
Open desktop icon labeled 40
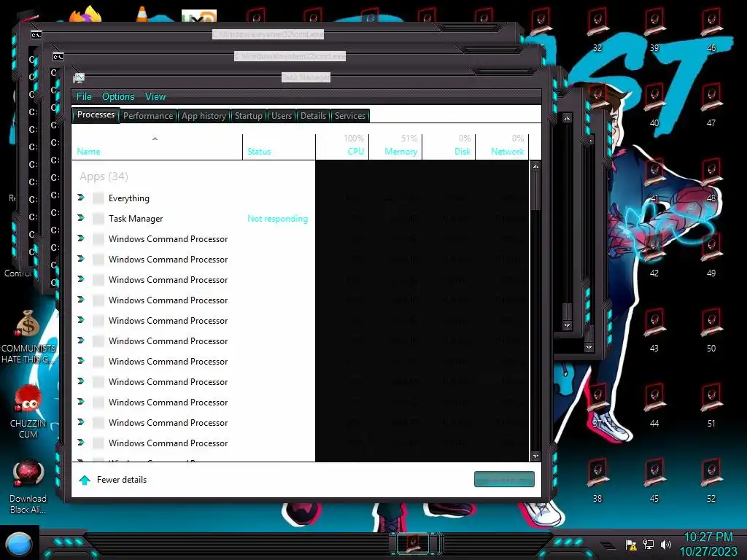[654, 104]
